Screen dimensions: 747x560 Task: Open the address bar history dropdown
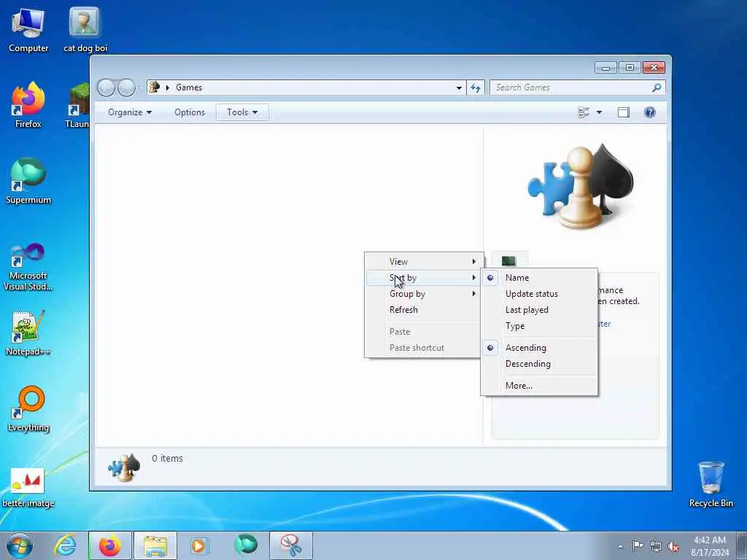(x=459, y=87)
